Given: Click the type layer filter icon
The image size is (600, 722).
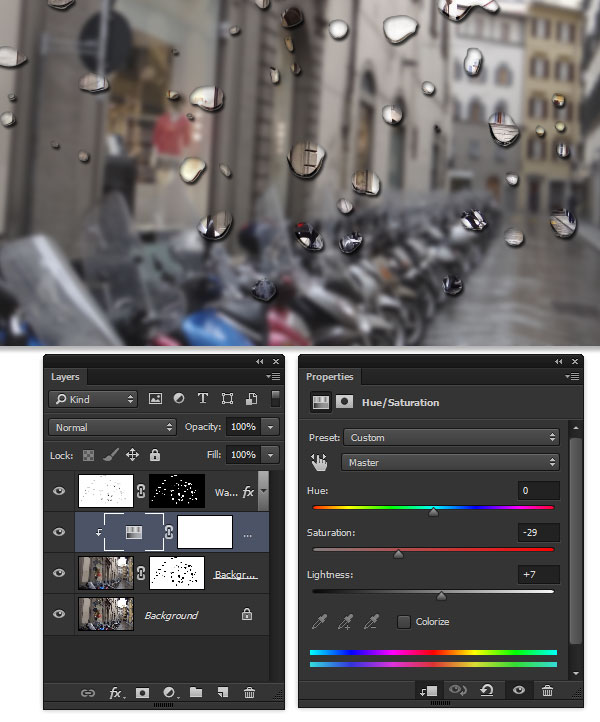Looking at the screenshot, I should pos(203,398).
